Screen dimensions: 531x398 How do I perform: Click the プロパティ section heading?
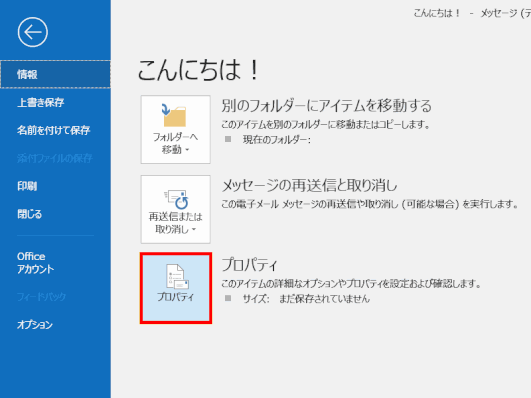pos(250,264)
